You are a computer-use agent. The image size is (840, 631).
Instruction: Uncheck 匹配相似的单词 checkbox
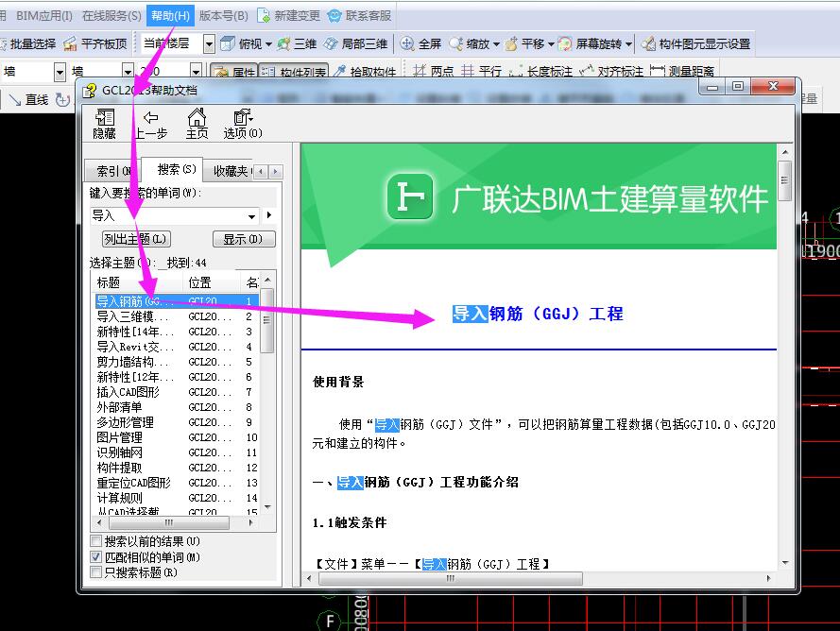click(x=95, y=556)
